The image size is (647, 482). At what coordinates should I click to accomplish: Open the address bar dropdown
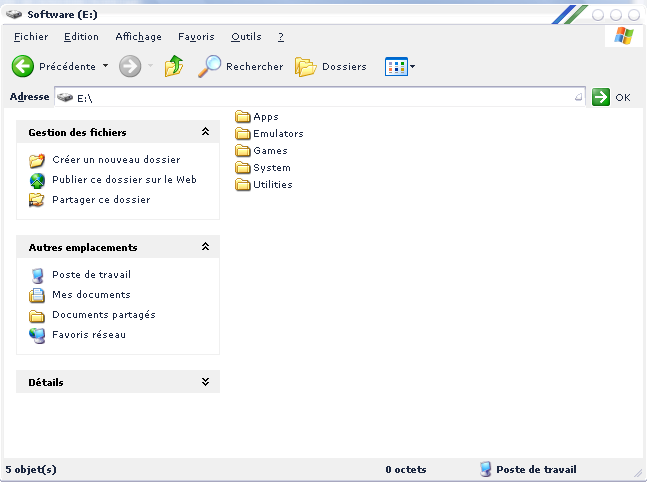pyautogui.click(x=578, y=98)
